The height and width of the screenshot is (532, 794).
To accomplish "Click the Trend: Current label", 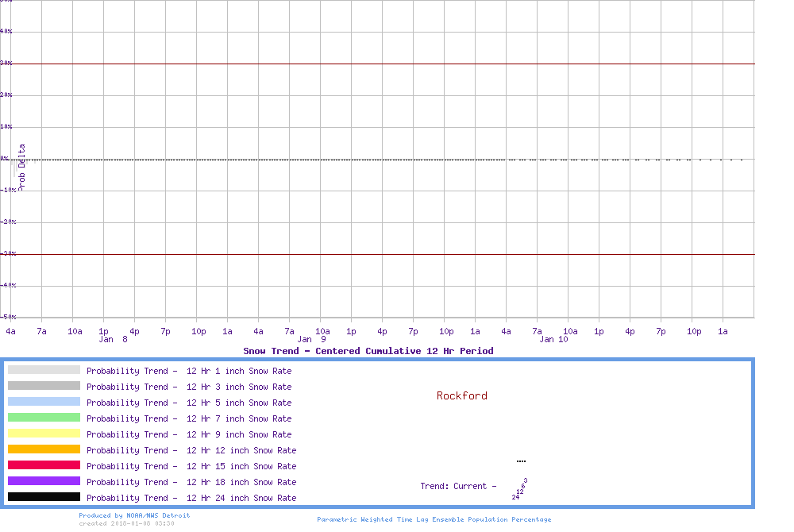I will tap(458, 486).
